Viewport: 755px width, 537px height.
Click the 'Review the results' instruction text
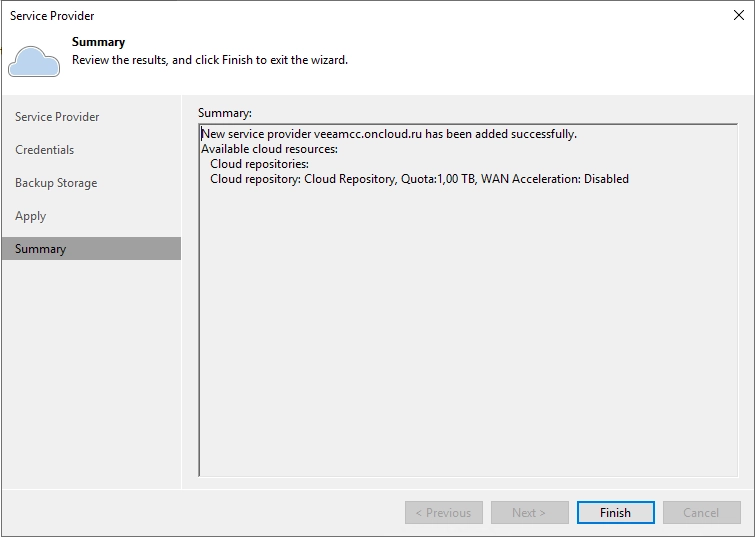click(x=209, y=60)
